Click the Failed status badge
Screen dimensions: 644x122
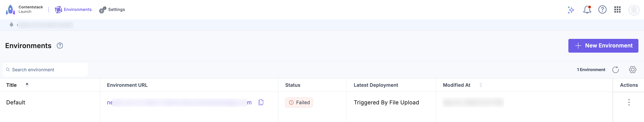[299, 102]
